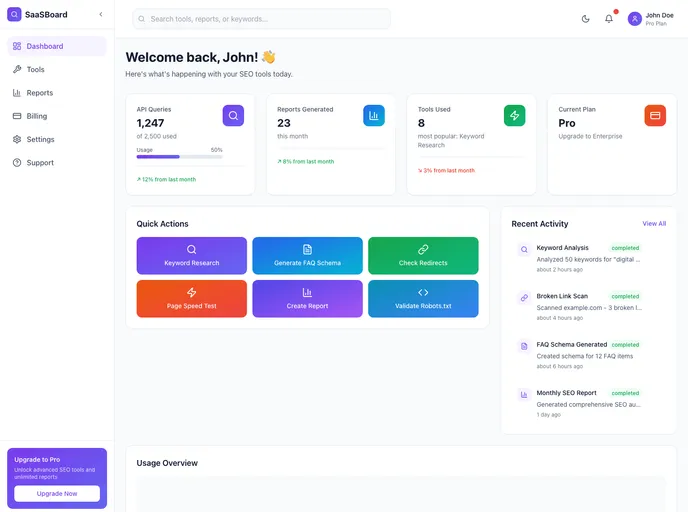This screenshot has width=688, height=512.
Task: Open notifications with the bell icon
Action: (609, 19)
